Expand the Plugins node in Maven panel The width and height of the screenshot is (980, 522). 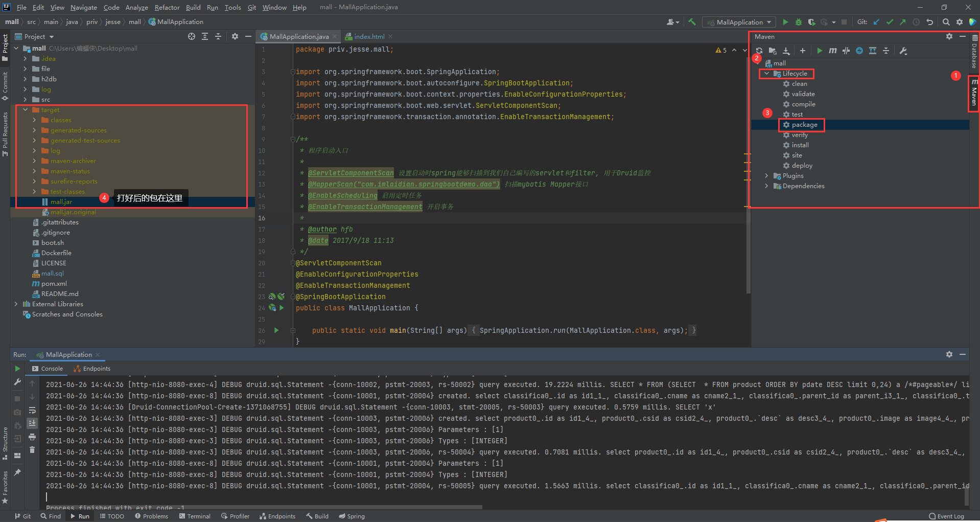pos(766,175)
